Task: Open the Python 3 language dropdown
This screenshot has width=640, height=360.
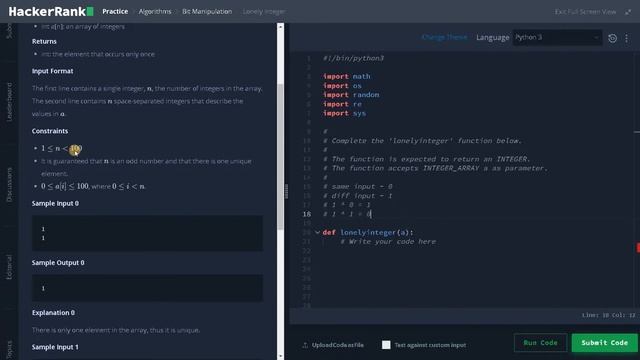Action: pos(557,38)
